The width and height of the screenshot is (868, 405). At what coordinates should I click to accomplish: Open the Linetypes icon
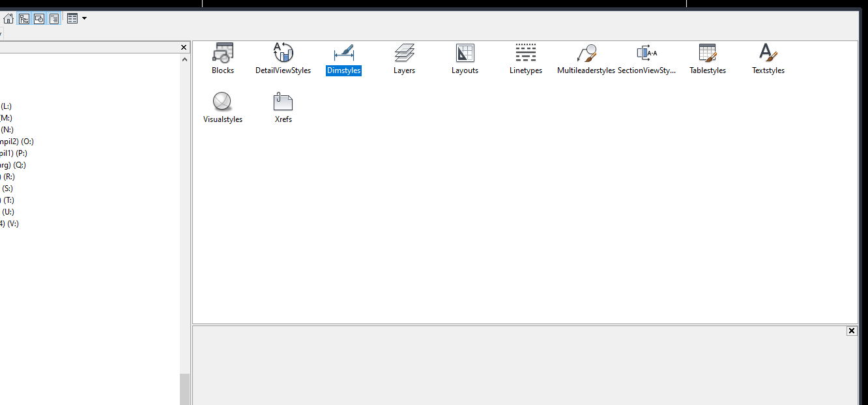click(525, 59)
